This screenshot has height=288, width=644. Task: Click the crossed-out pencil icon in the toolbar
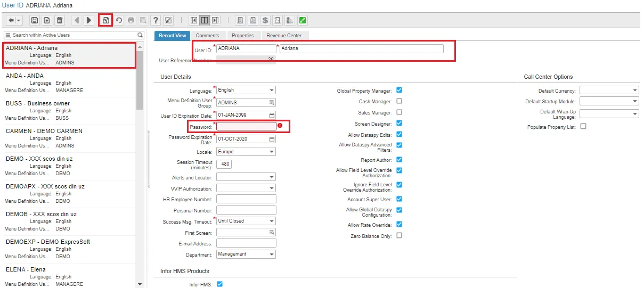click(168, 20)
